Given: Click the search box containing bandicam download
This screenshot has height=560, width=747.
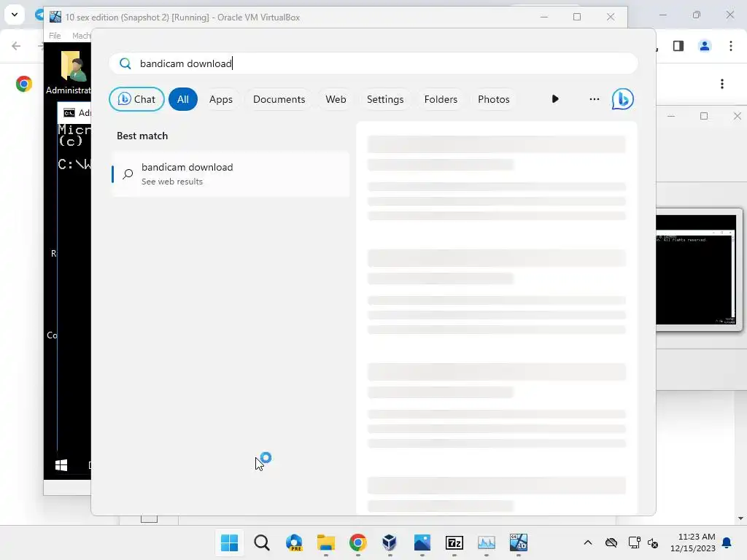Looking at the screenshot, I should pyautogui.click(x=373, y=63).
